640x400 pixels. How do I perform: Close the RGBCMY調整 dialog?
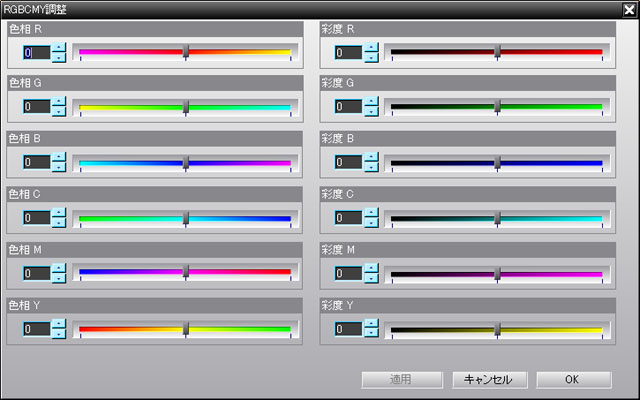coord(629,10)
